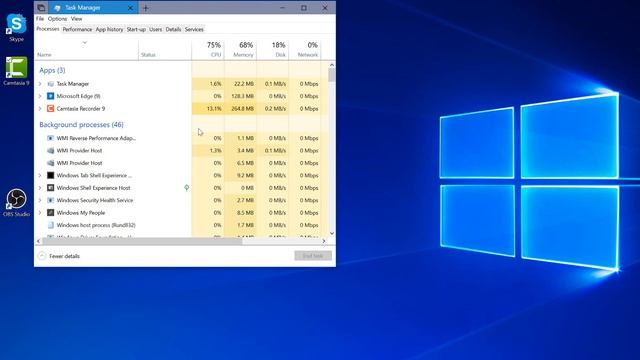Expand Windows Tab Shell Experience row
This screenshot has height=360, width=640.
(40, 175)
